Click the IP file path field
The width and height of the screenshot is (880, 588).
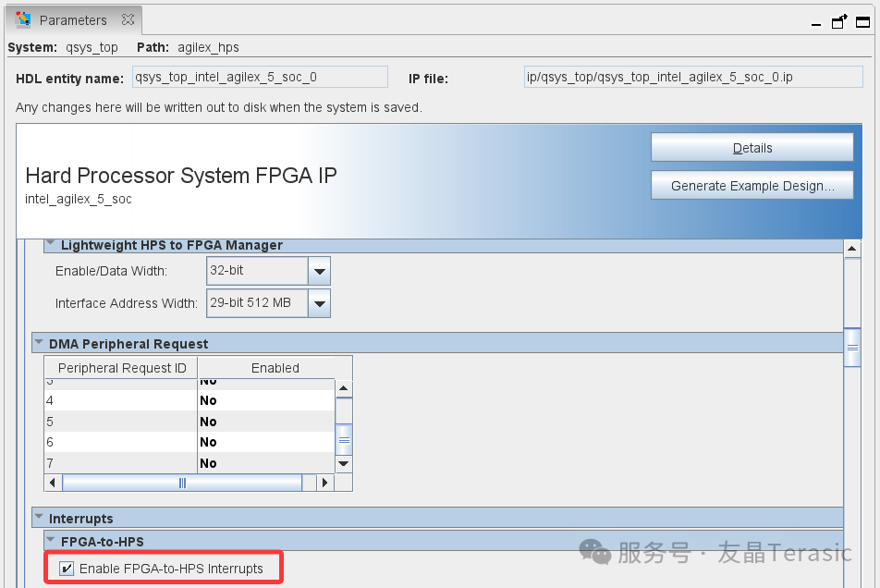pyautogui.click(x=693, y=77)
